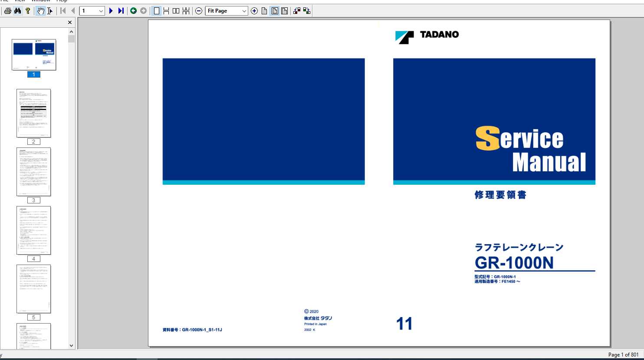Switch to single page layout
Viewport: 644px width, 360px height.
pos(157,11)
